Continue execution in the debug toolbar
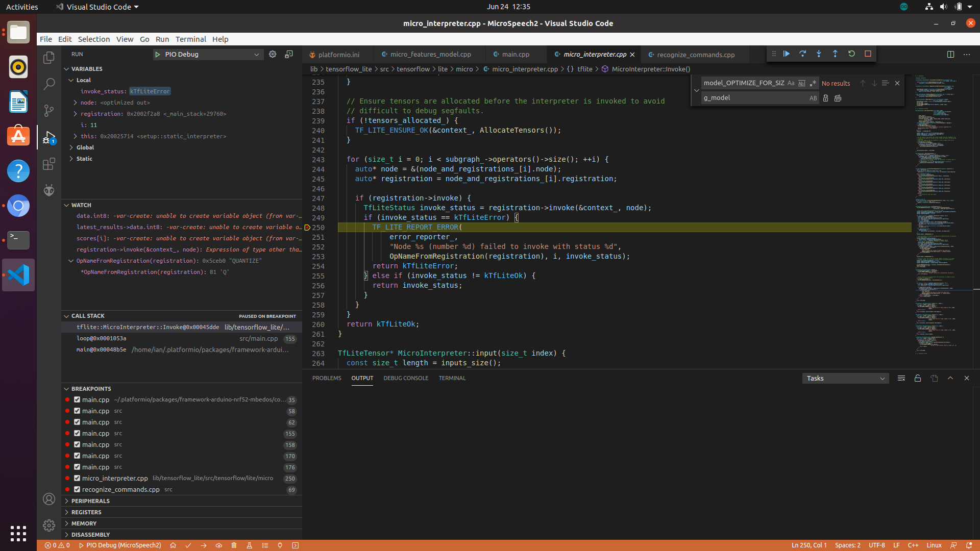The height and width of the screenshot is (551, 980). (787, 54)
